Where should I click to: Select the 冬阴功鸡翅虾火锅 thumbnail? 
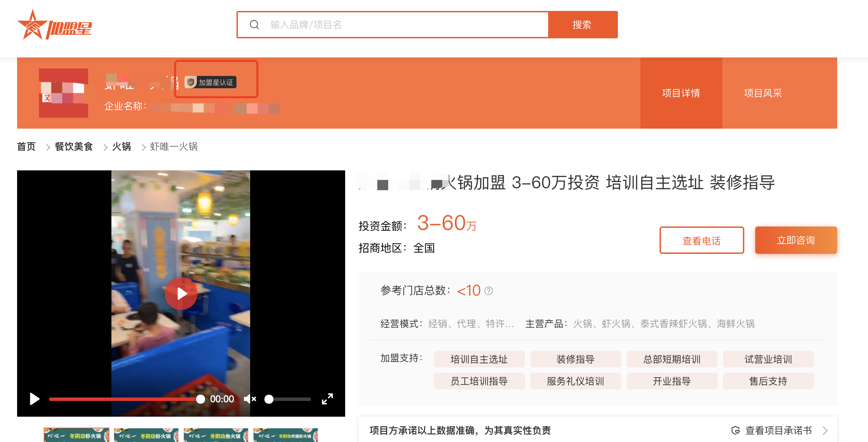pyautogui.click(x=286, y=435)
